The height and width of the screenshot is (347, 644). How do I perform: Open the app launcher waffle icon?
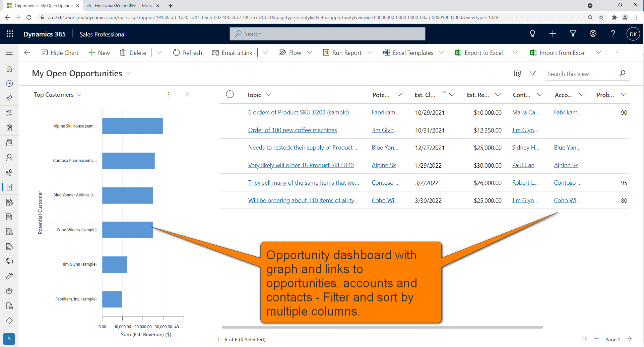(10, 34)
